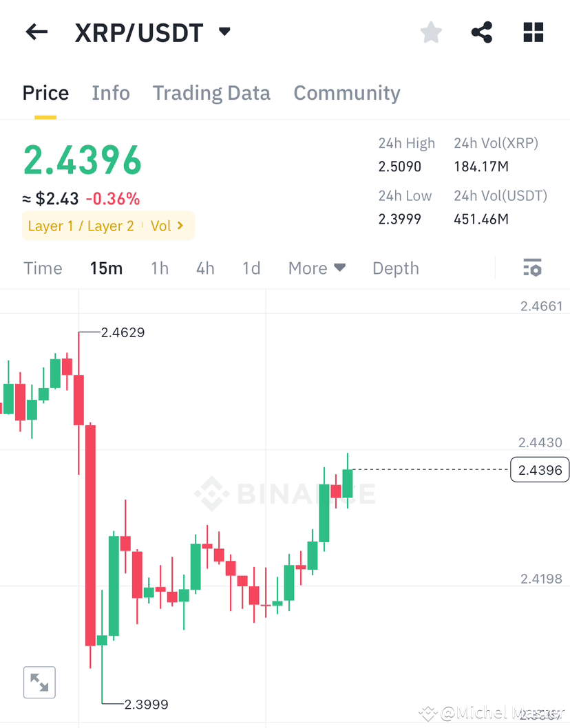View the Depth chart
Screen dimensions: 570x728
395,268
